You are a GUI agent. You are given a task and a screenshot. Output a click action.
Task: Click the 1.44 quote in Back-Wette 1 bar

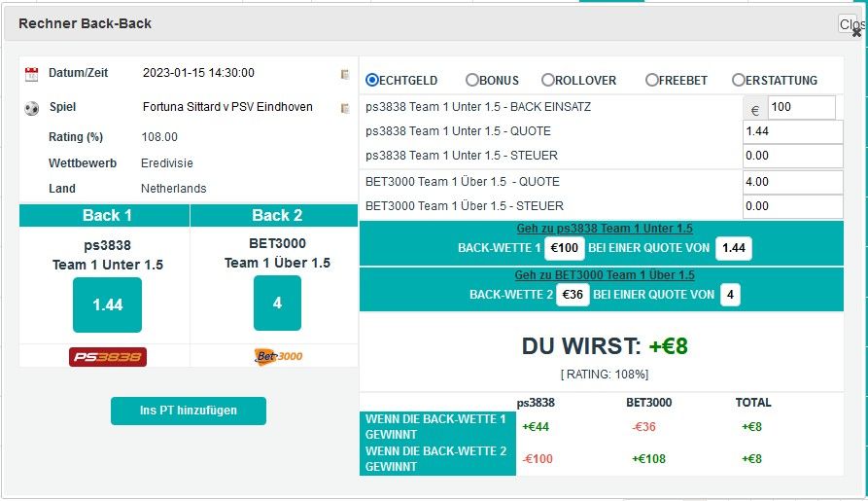coord(734,248)
